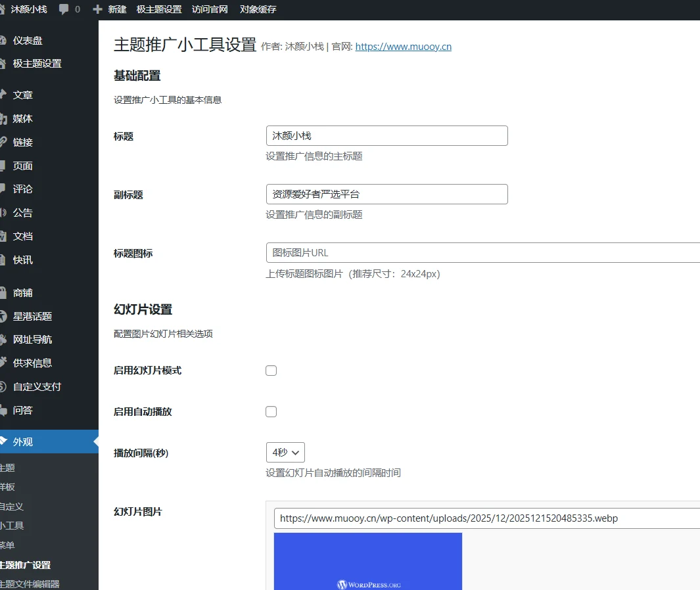Click the https://www.muooy.cn official site link

point(403,47)
